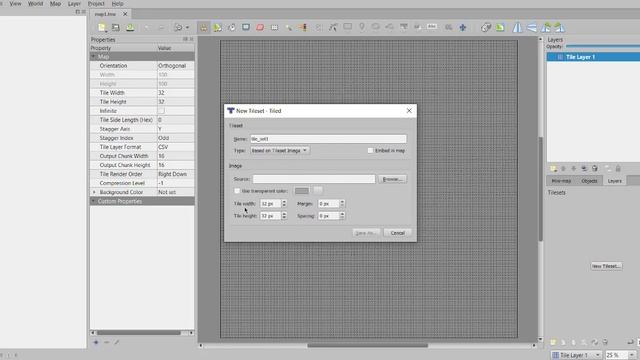Viewport: 640px width, 360px height.
Task: Click the image Source input field
Action: point(313,179)
